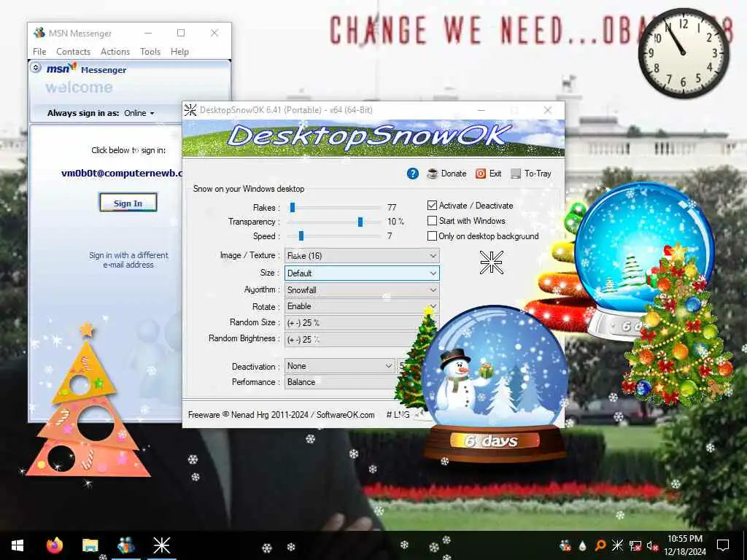The image size is (747, 560).
Task: Open File Explorer from the taskbar
Action: coord(90,545)
